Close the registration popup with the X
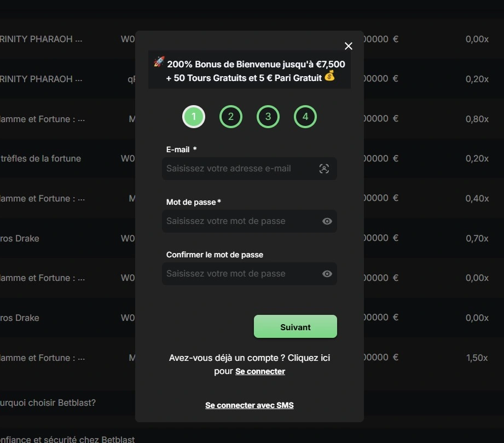 point(349,46)
